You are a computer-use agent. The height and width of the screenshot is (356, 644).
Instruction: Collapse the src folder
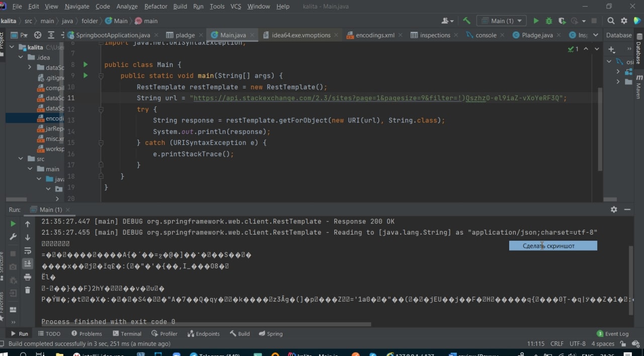pos(21,159)
